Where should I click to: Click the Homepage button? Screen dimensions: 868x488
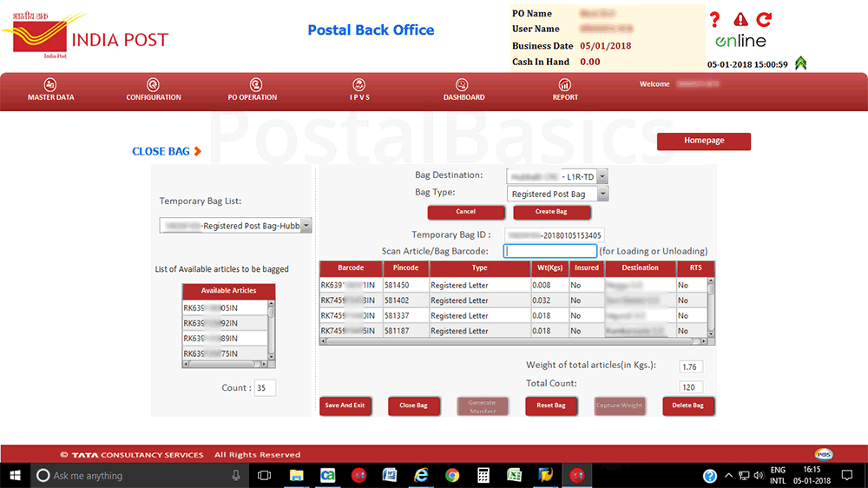click(704, 141)
